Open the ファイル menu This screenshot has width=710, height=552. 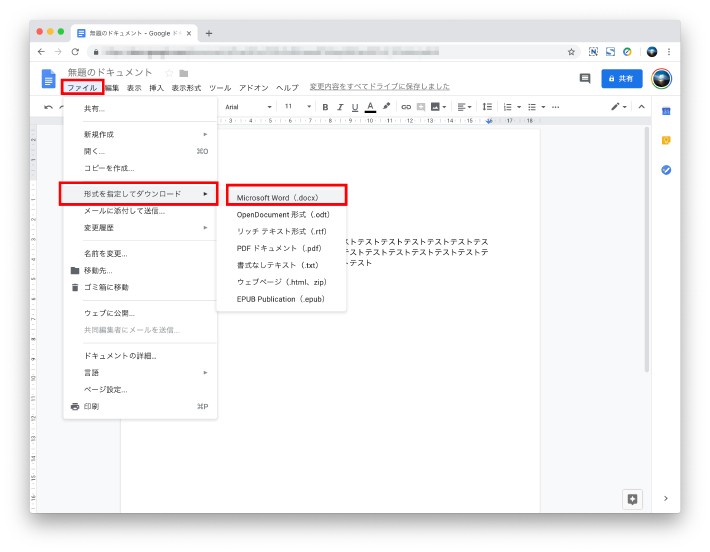coord(82,88)
